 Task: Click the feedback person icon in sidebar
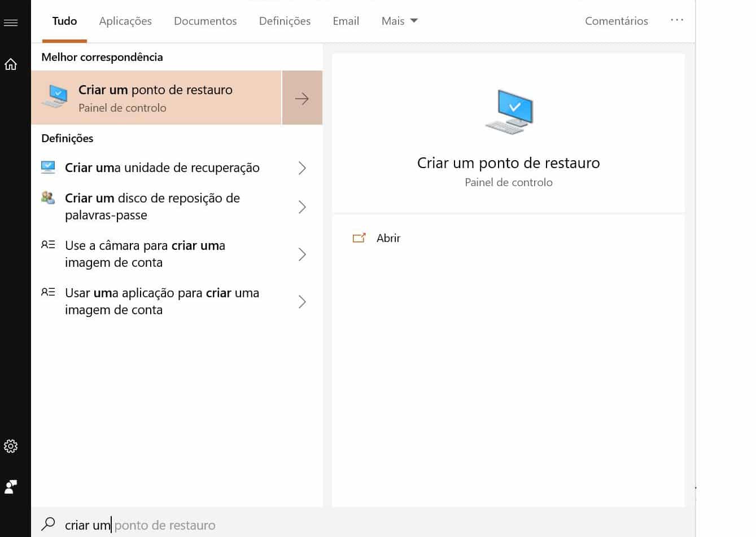point(11,487)
